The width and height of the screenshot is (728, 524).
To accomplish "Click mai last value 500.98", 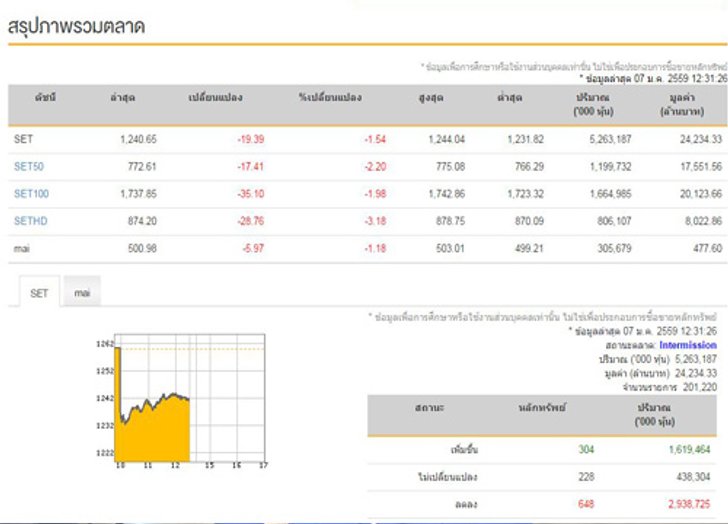I will (142, 248).
